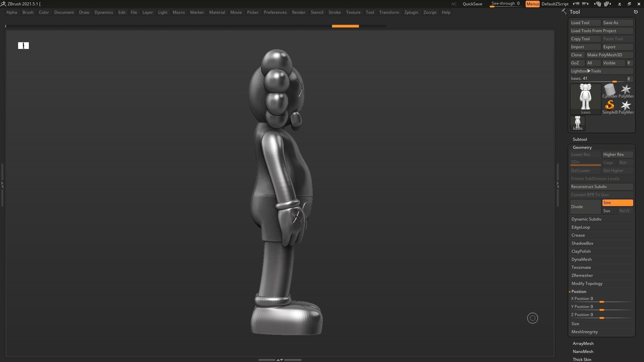The width and height of the screenshot is (644, 362).
Task: Collapse the right tray divider arrows
Action: pos(558,184)
